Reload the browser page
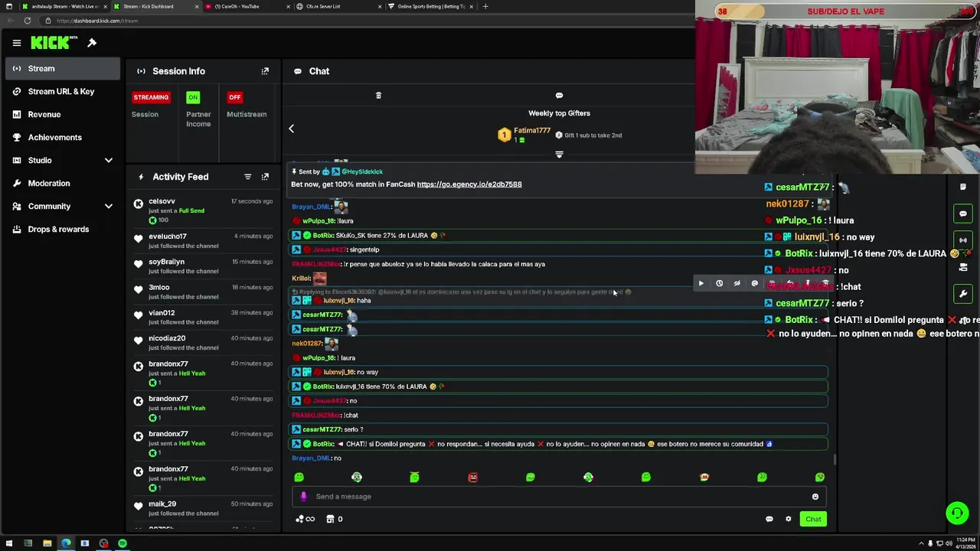The image size is (980, 551). (28, 21)
